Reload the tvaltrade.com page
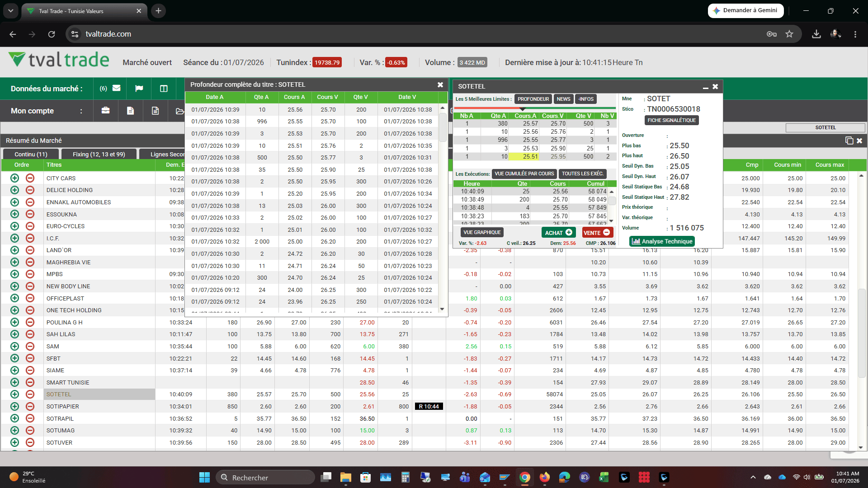This screenshot has width=868, height=488. (52, 34)
